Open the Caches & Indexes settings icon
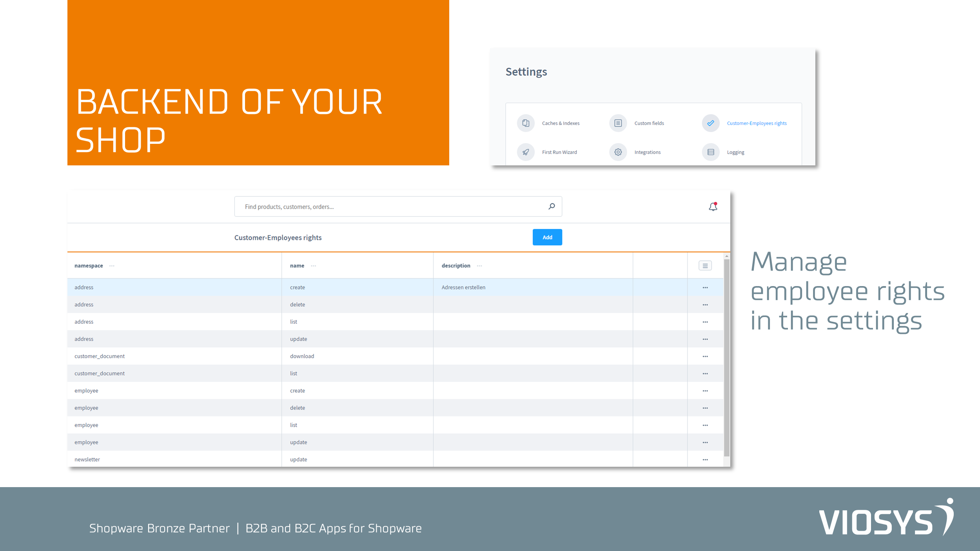 point(526,123)
